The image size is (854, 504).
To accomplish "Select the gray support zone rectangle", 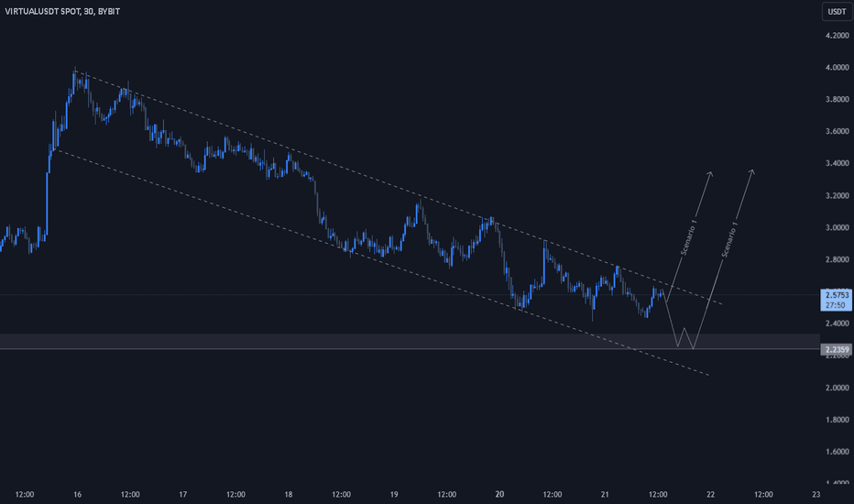I will (x=410, y=341).
